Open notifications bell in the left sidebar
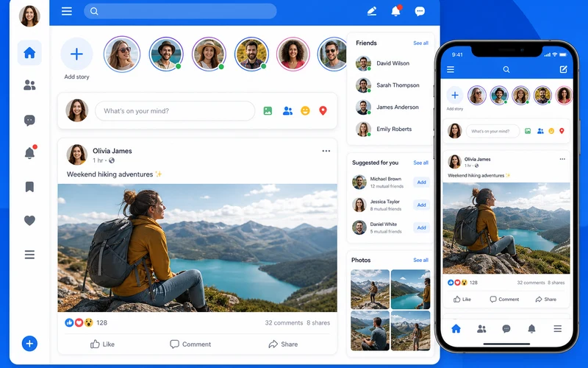This screenshot has width=588, height=368. click(x=29, y=152)
